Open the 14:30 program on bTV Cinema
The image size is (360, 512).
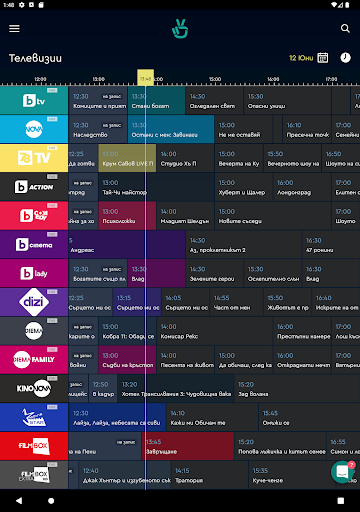coord(243,244)
